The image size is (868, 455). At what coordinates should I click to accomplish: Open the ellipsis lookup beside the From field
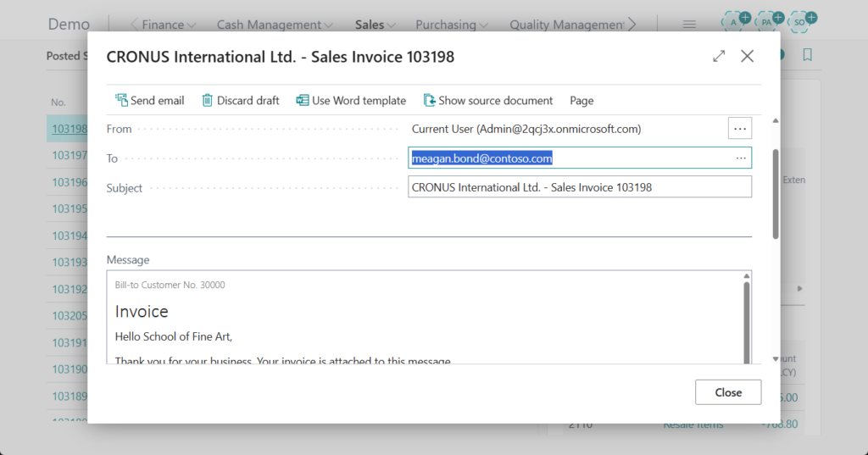(x=740, y=129)
